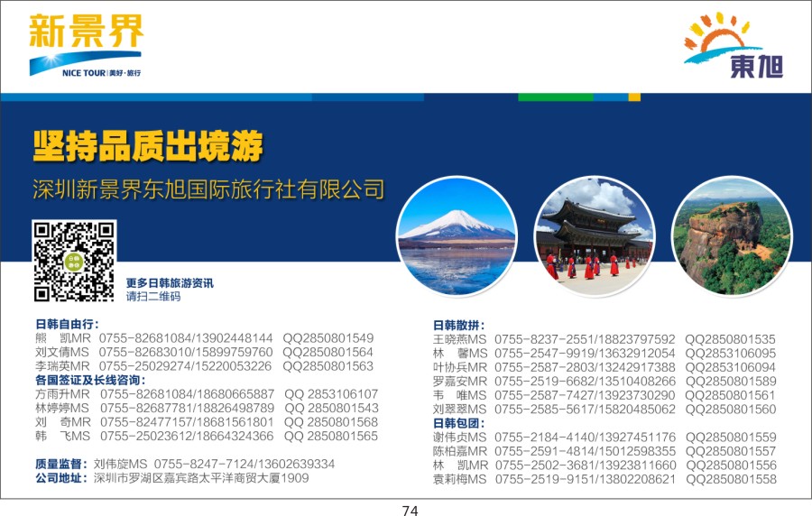The image size is (812, 516).
Task: Click QQ2850801558 number
Action: 731,479
